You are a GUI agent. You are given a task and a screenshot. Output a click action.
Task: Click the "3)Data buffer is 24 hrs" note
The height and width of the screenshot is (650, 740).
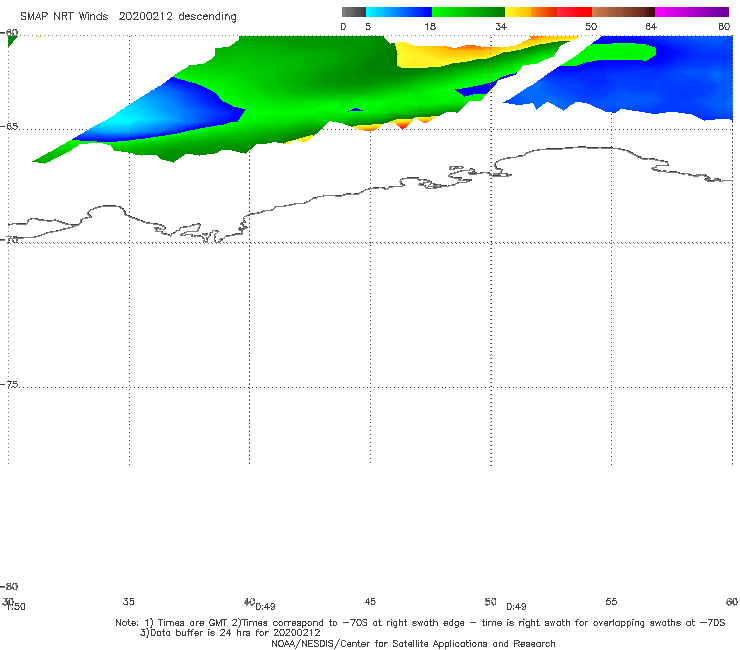(x=230, y=633)
